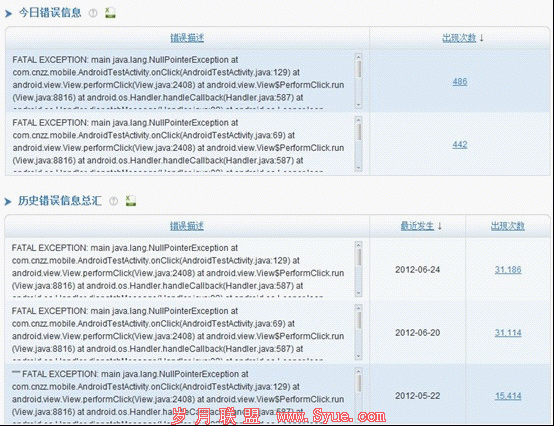Click scrollbar thumb in the 486 error row
The height and width of the screenshot is (426, 554).
[x=359, y=69]
